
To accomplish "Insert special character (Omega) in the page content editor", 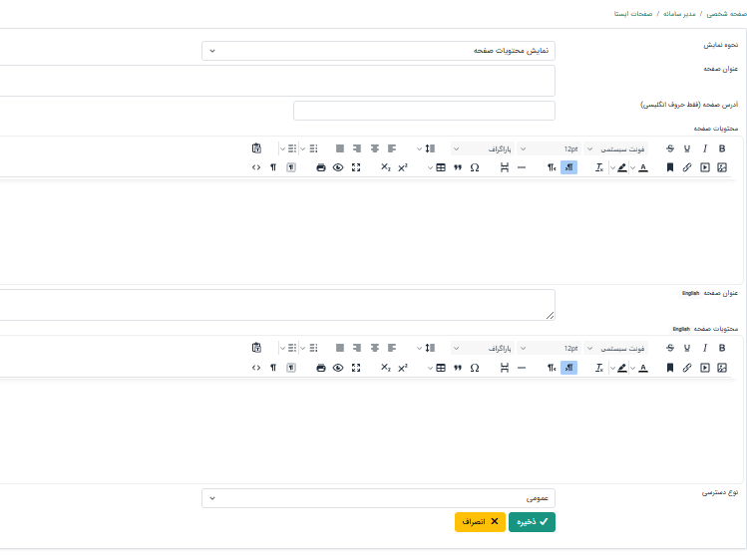I will [475, 167].
